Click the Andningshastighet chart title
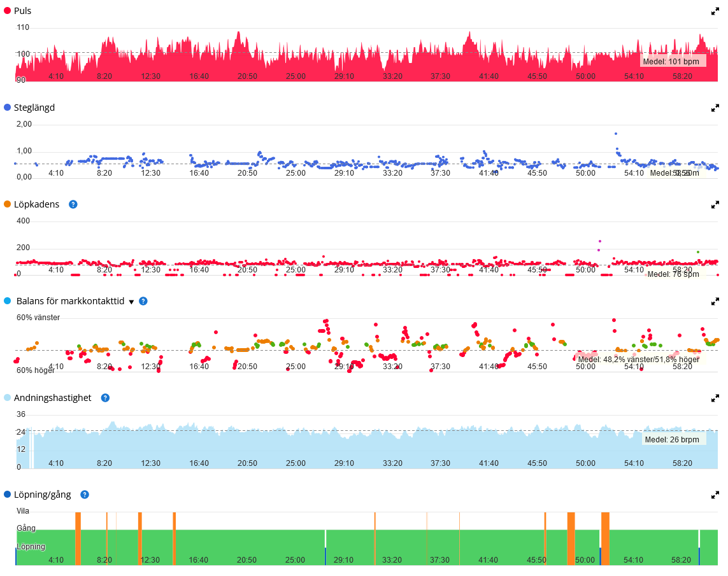The image size is (728, 576). click(x=52, y=398)
